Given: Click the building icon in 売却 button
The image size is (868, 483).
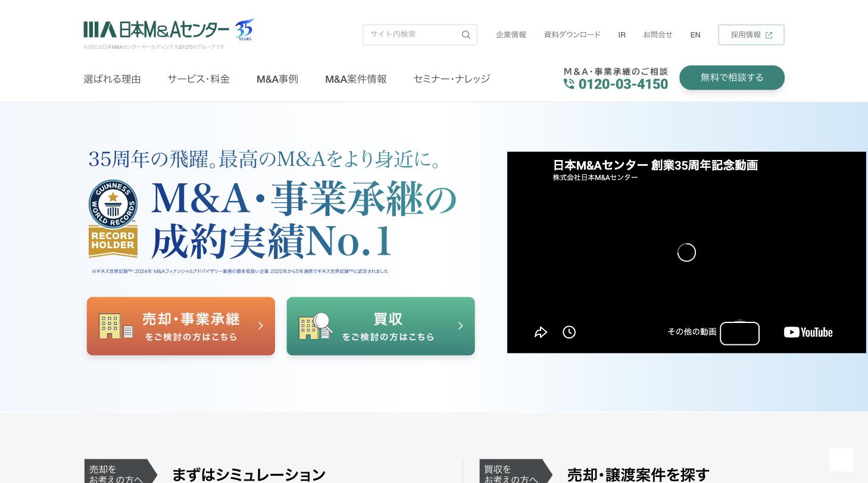Looking at the screenshot, I should pos(115,326).
